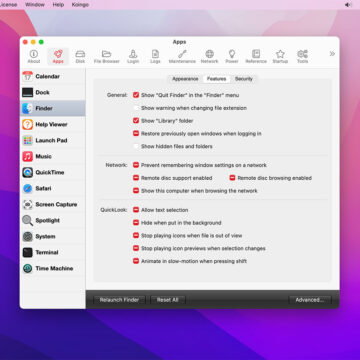This screenshot has width=360, height=360.
Task: Go to the Maintenance toolbar section
Action: tap(182, 57)
